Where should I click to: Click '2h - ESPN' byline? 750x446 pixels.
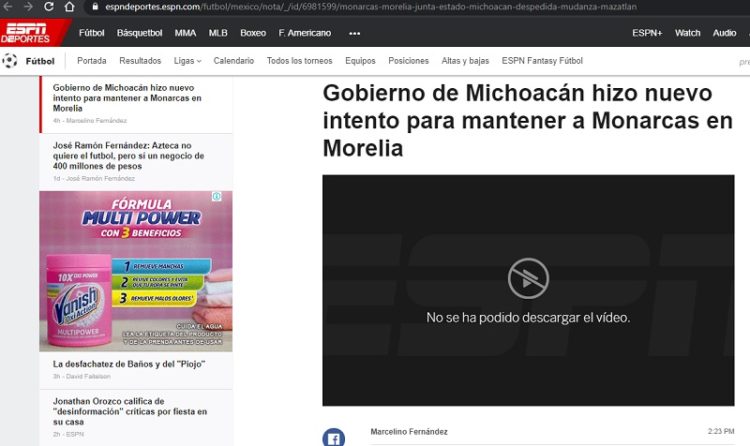[x=68, y=435]
